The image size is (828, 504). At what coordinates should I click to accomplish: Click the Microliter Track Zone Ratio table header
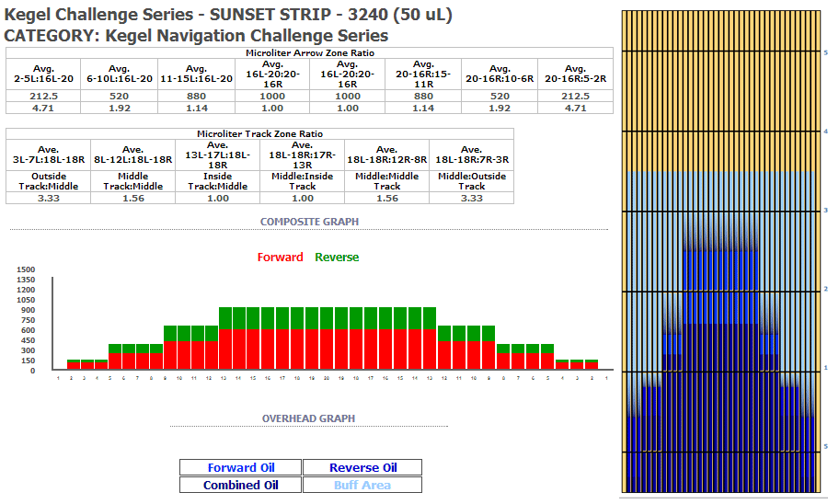[x=259, y=134]
